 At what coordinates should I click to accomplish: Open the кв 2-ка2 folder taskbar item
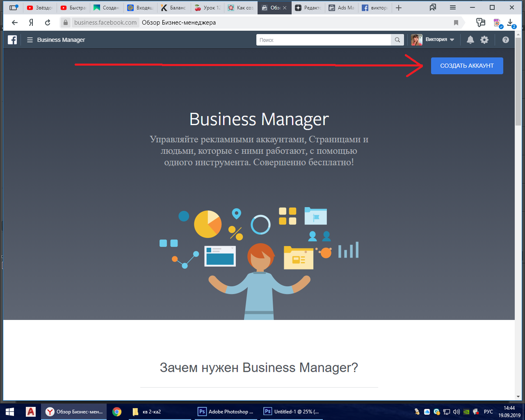click(x=160, y=412)
